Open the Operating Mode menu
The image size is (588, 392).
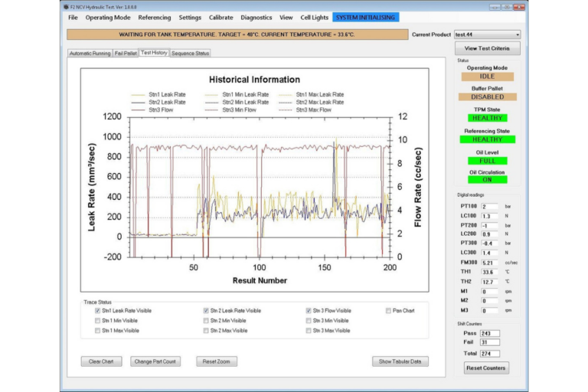108,18
